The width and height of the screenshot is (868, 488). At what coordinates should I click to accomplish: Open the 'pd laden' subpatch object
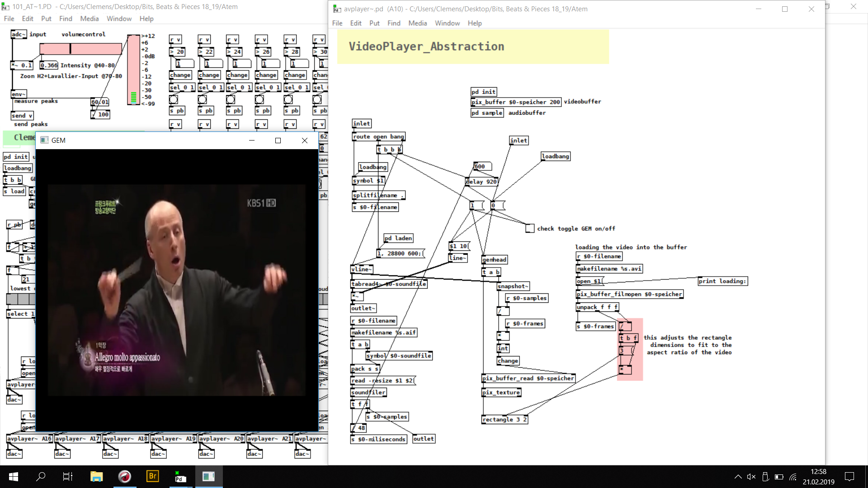[398, 238]
